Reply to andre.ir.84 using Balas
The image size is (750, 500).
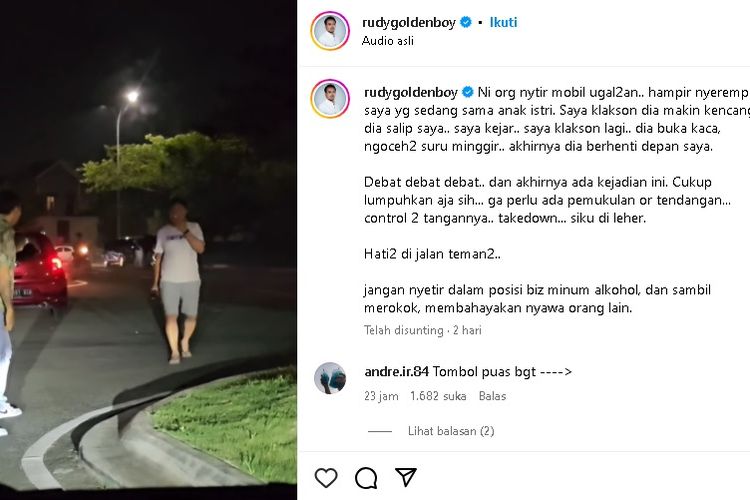click(x=492, y=396)
